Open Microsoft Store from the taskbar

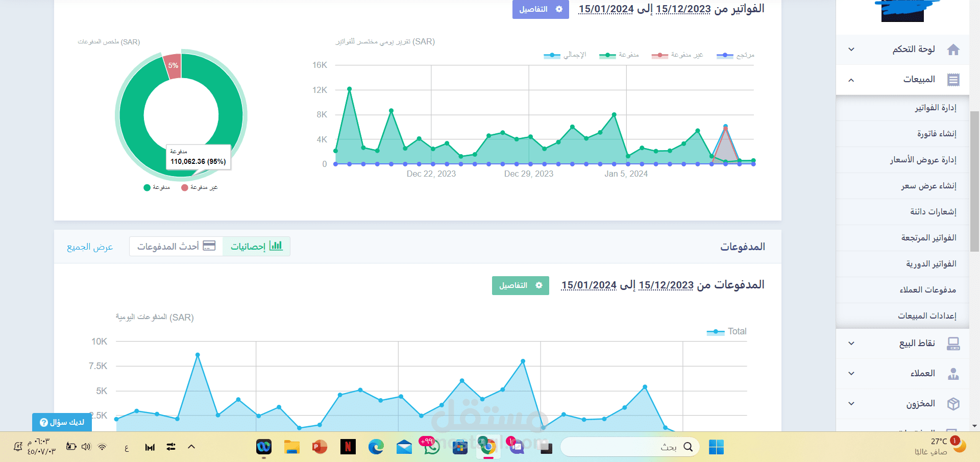point(460,447)
